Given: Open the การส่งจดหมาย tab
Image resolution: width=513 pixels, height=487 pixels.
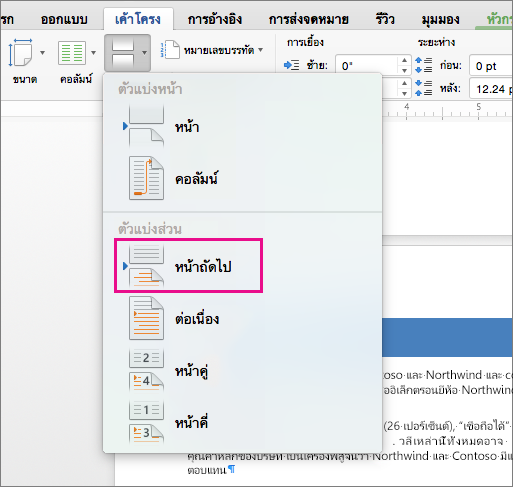Looking at the screenshot, I should click(x=309, y=19).
